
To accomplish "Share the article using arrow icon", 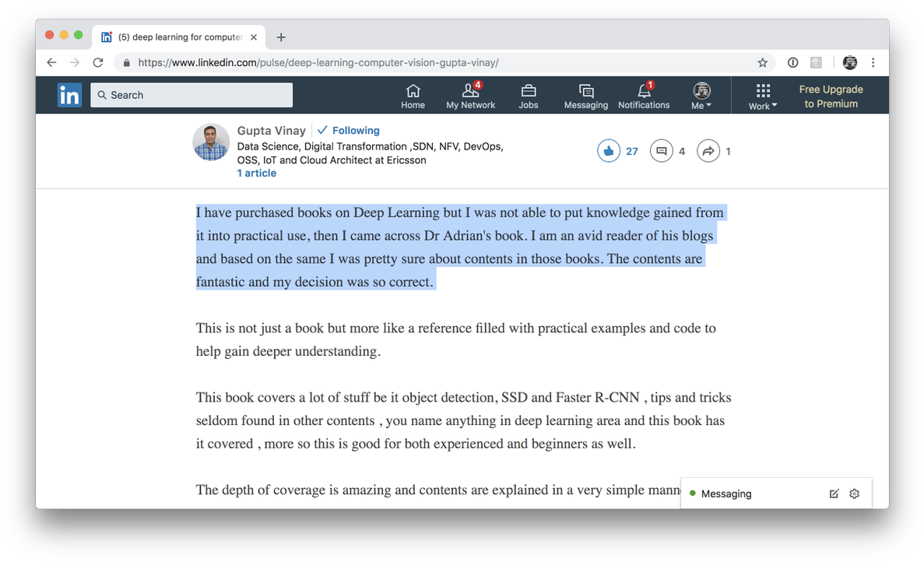I will (708, 151).
